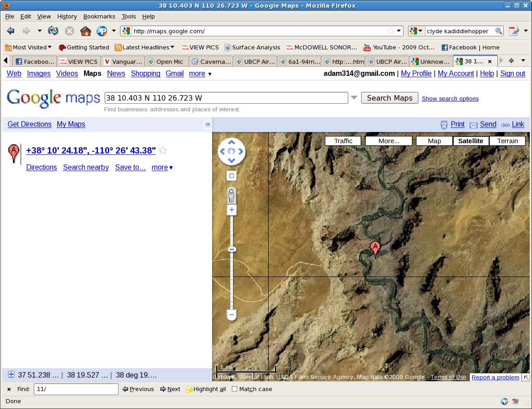Switch map view to Terrain
The image size is (532, 409).
pos(507,141)
